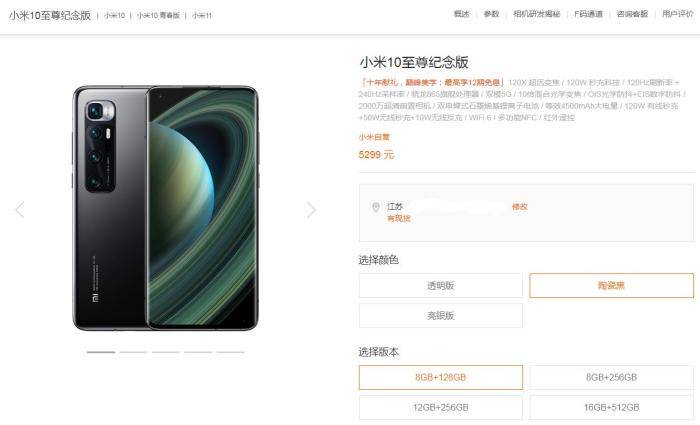Click the Xiaomi phone product image
Viewport: 700px width, 425px height.
coord(166,208)
